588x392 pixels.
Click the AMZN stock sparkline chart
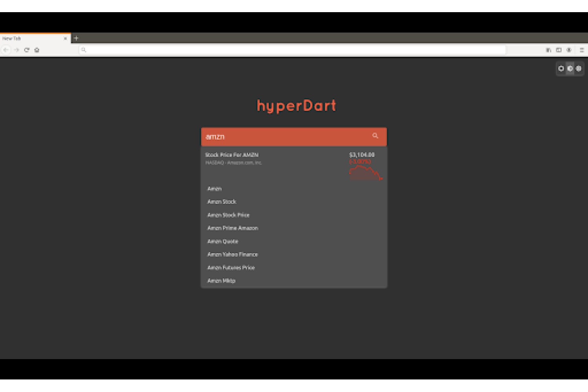coord(365,172)
